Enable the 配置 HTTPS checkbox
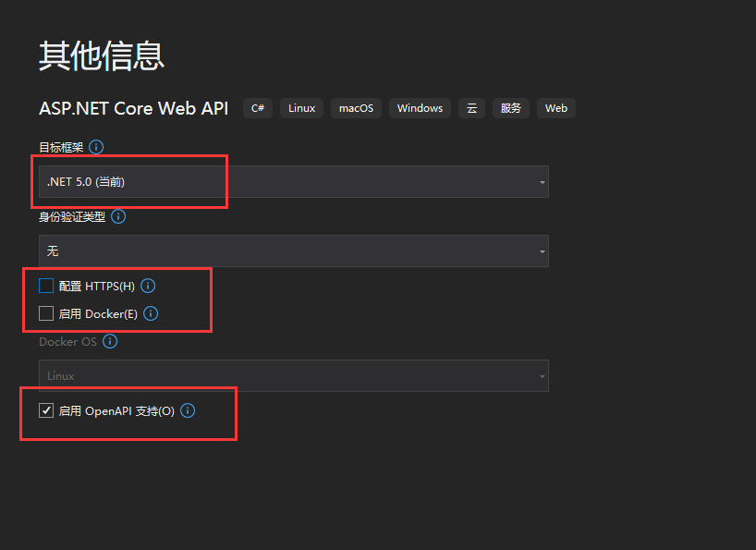The image size is (756, 550). tap(46, 286)
